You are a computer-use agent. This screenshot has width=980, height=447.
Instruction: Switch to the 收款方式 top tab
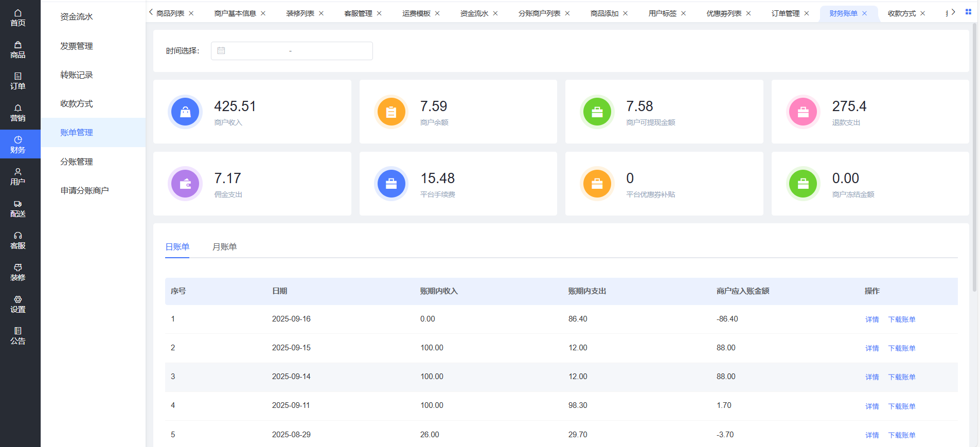point(902,13)
